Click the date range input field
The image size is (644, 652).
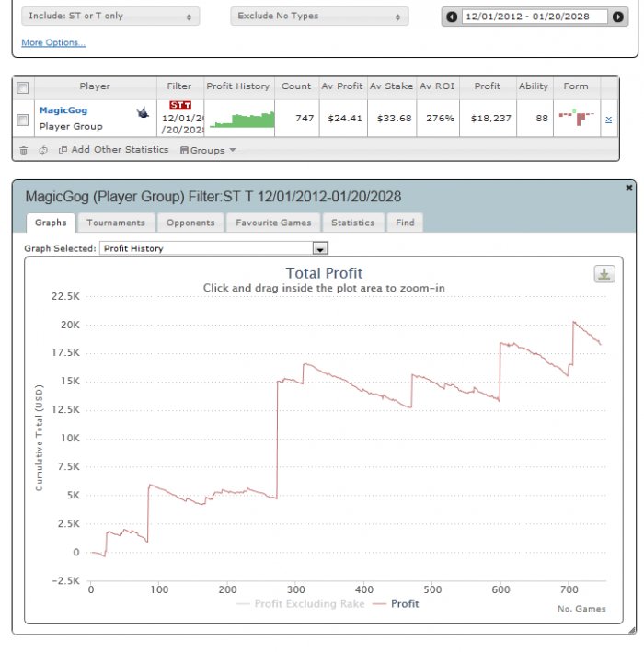(535, 17)
